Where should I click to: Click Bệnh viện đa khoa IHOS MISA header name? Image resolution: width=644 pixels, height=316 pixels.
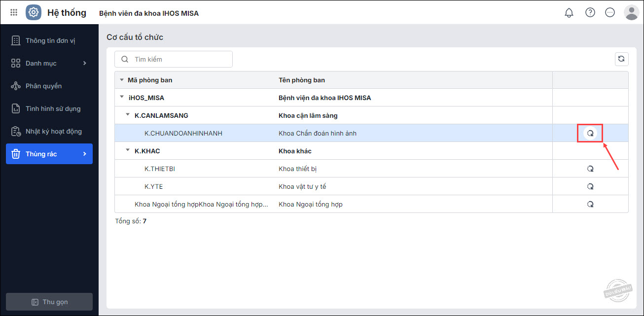click(x=149, y=13)
